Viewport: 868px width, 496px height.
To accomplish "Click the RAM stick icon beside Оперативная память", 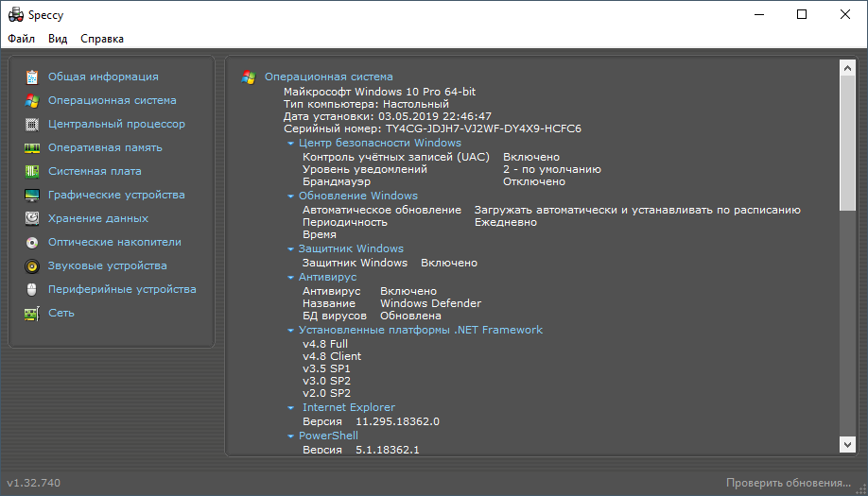I will click(x=32, y=148).
